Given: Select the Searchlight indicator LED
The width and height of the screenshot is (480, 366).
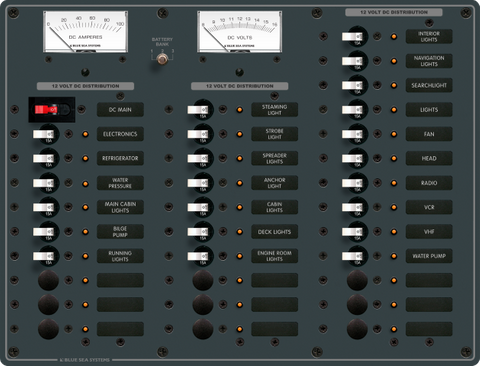Looking at the screenshot, I should 394,85.
